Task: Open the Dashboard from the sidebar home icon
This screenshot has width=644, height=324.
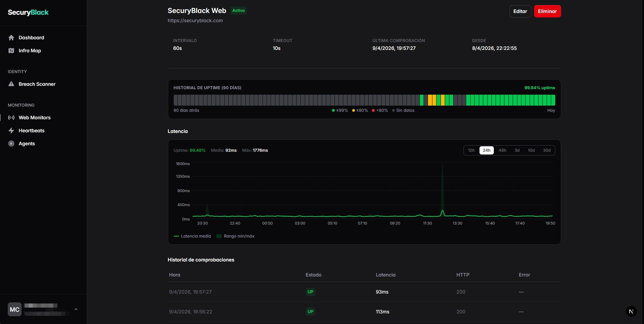Action: pyautogui.click(x=11, y=38)
